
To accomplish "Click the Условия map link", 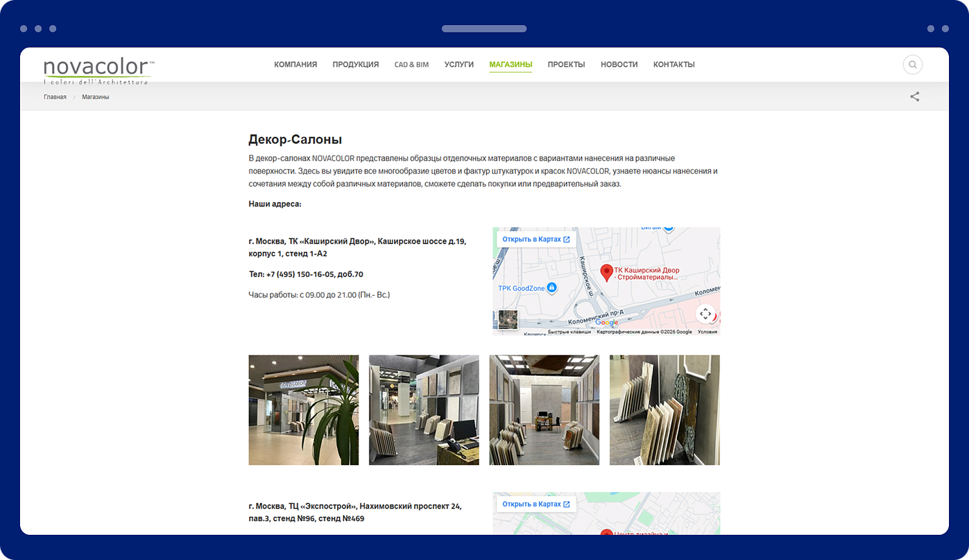I will tap(707, 332).
